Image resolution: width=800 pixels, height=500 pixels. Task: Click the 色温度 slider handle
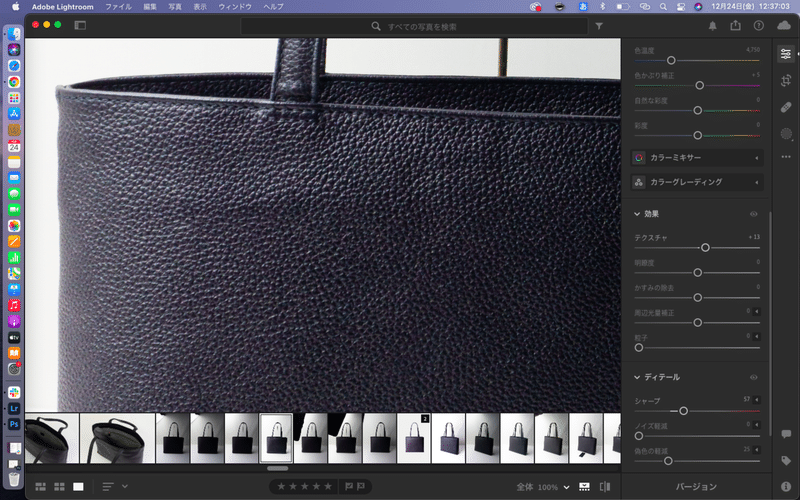pos(671,60)
